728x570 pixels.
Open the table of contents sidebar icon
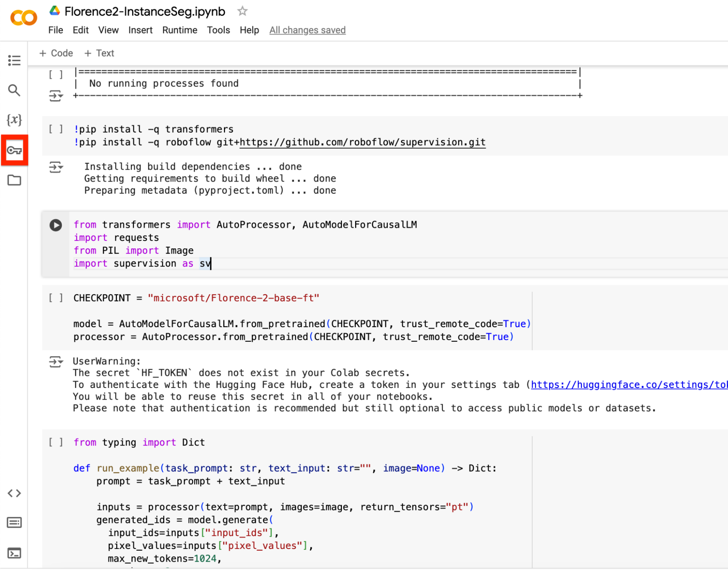(14, 60)
